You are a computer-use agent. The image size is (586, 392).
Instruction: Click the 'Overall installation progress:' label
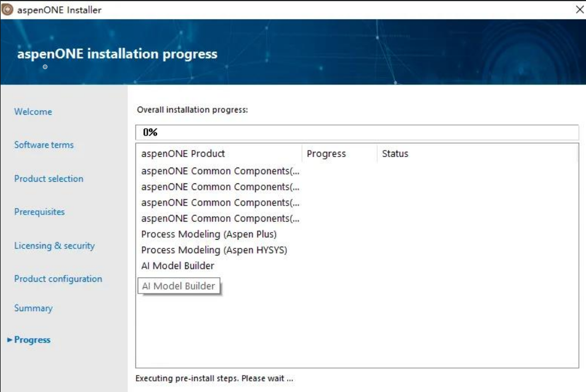pyautogui.click(x=192, y=110)
